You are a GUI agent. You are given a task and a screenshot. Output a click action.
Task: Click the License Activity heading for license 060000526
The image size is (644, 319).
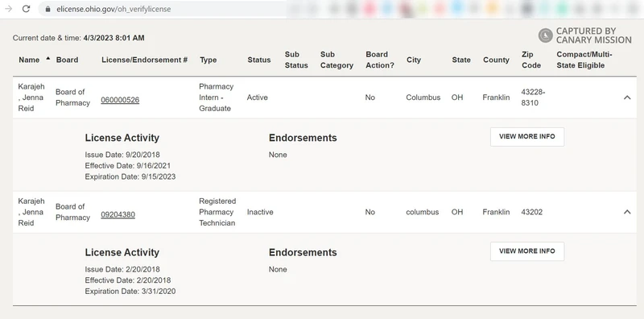(x=122, y=138)
